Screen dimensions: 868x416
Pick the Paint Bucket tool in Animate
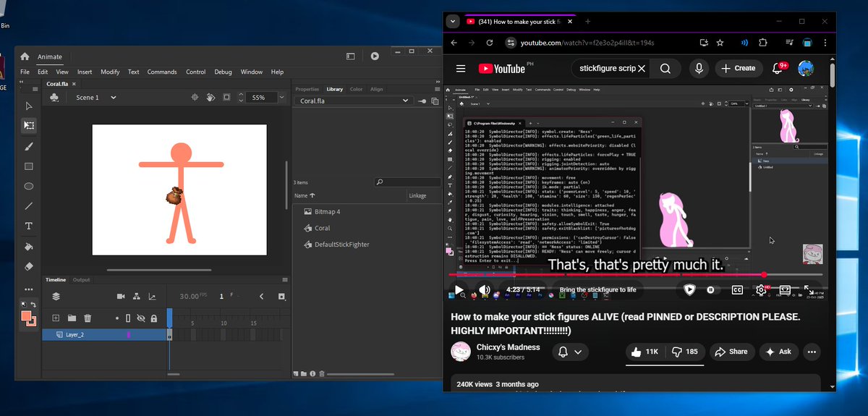pyautogui.click(x=29, y=246)
